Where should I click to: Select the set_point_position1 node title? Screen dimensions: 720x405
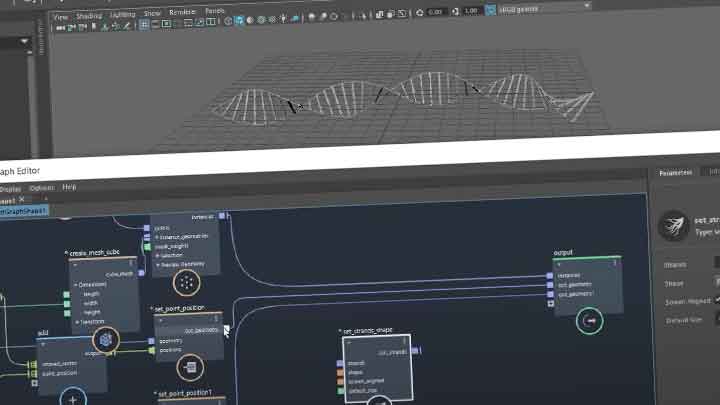185,394
